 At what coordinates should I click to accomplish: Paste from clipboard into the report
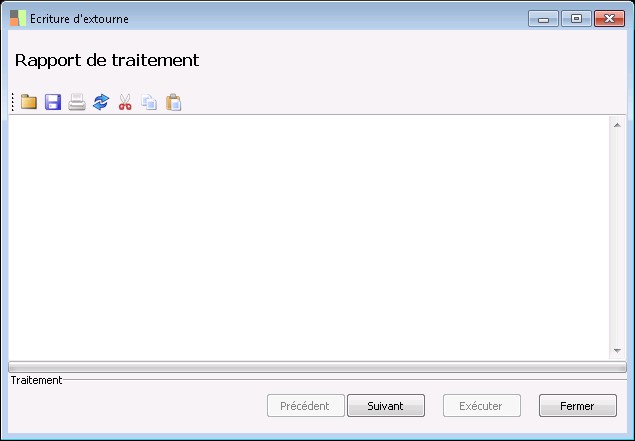coord(173,102)
